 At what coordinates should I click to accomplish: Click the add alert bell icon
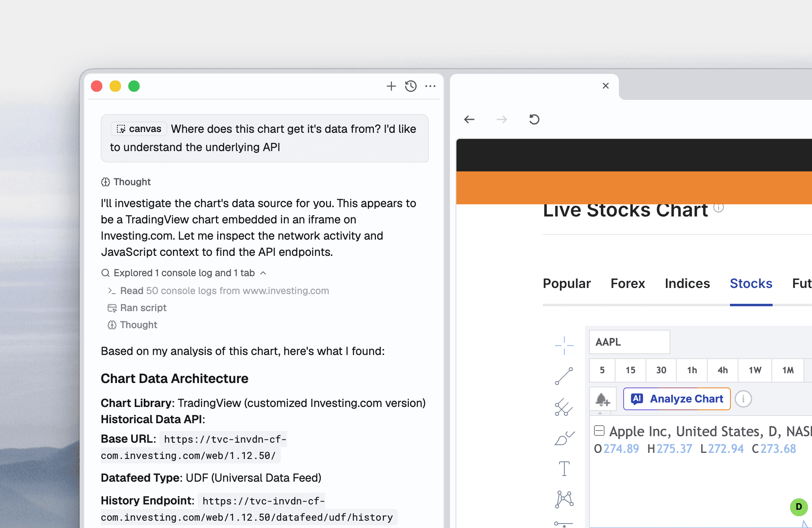click(x=603, y=399)
